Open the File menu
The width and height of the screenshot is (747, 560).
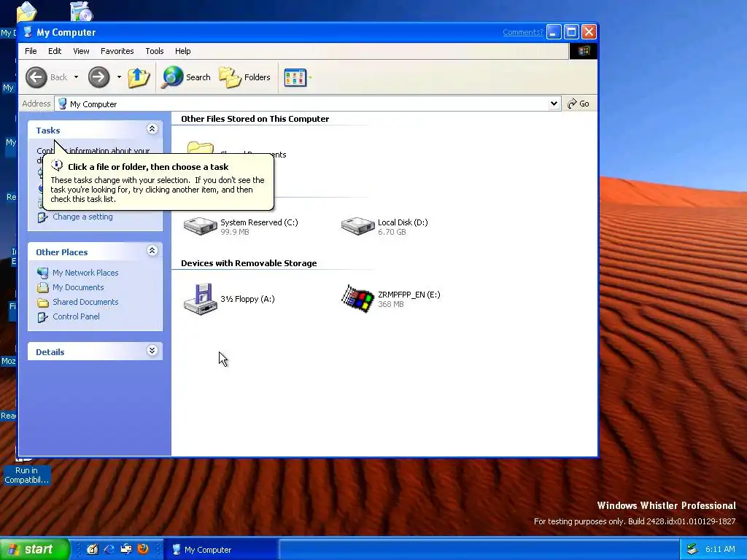pyautogui.click(x=31, y=51)
